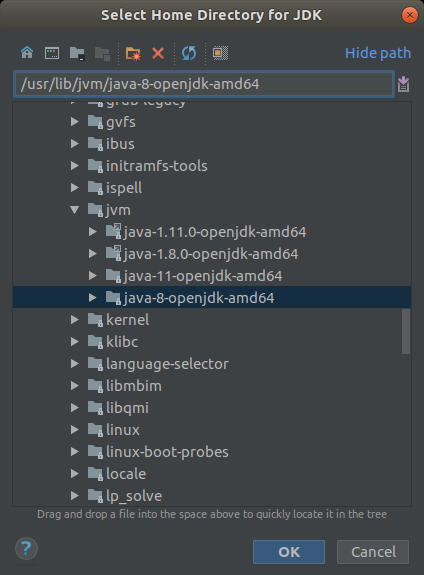Jump to the Desktop directory icon
This screenshot has height=575, width=424.
click(52, 53)
